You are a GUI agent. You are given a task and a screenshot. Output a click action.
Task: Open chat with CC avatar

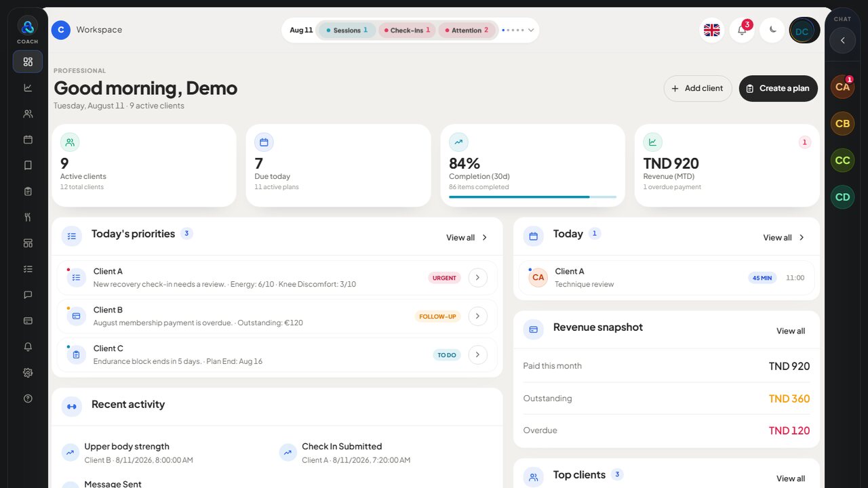[843, 161]
